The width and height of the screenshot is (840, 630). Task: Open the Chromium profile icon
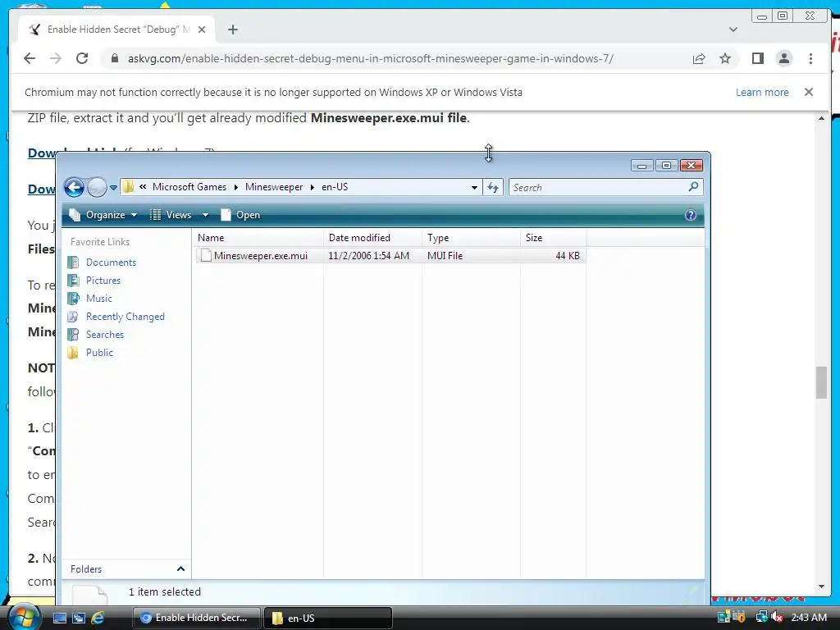(783, 58)
